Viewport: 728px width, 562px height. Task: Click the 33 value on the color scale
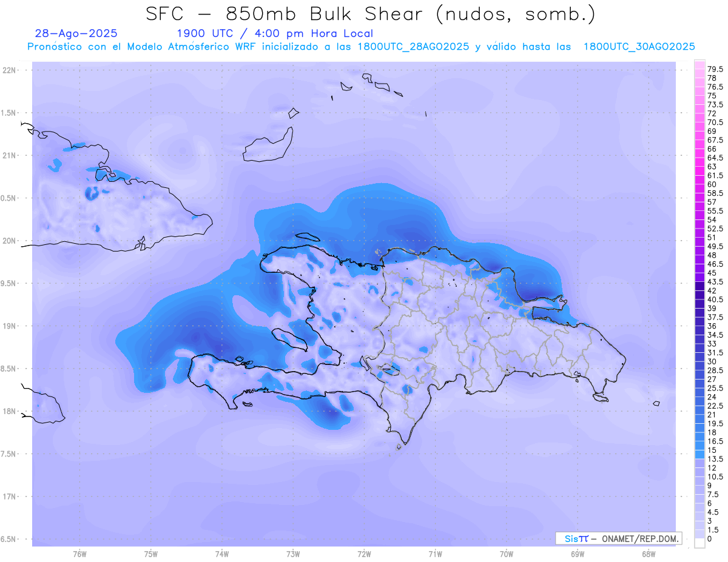tap(712, 343)
